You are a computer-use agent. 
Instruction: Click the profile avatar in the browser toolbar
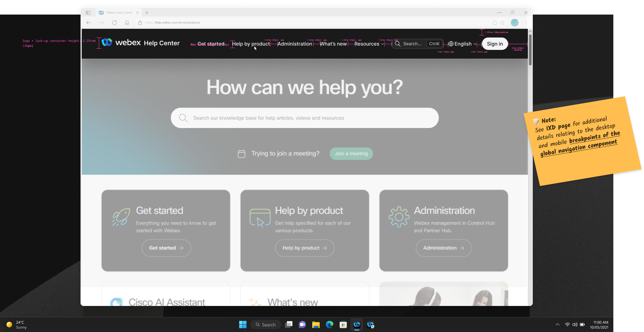[515, 22]
